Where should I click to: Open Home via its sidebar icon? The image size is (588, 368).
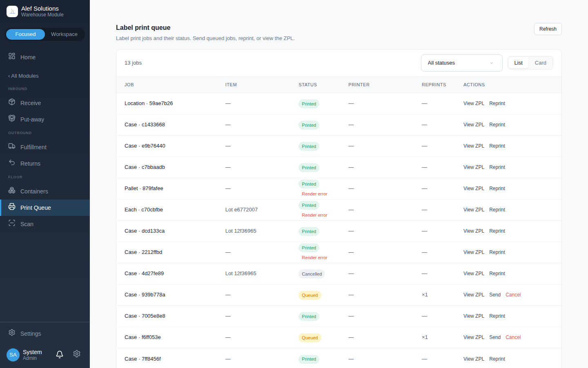pos(12,56)
